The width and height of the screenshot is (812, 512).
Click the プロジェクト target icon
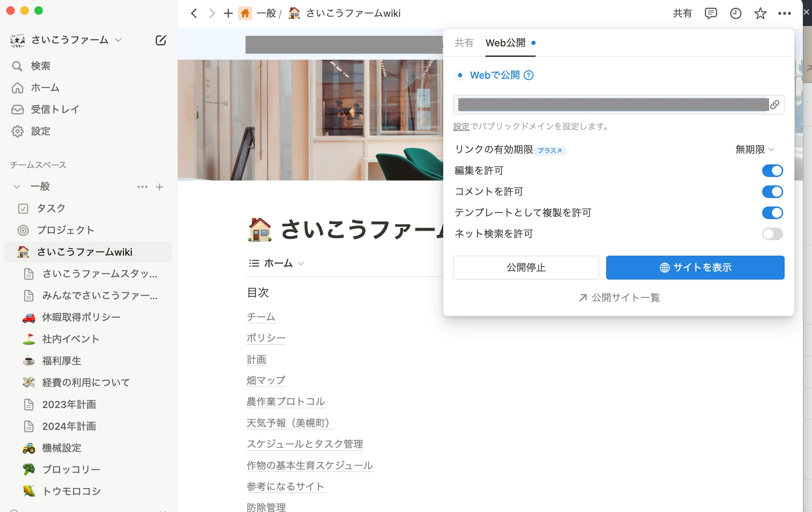coord(23,230)
